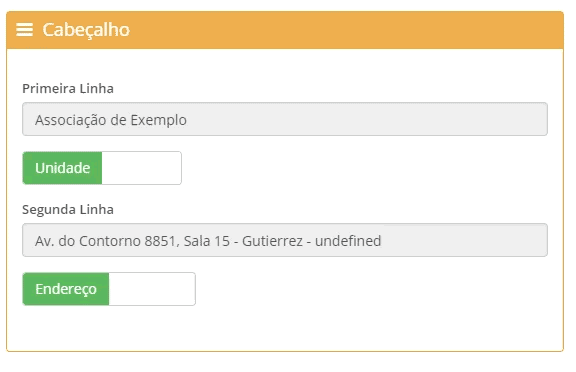Viewport: 576px width, 372px height.
Task: Click the green Unidade label of the switch
Action: pos(62,168)
